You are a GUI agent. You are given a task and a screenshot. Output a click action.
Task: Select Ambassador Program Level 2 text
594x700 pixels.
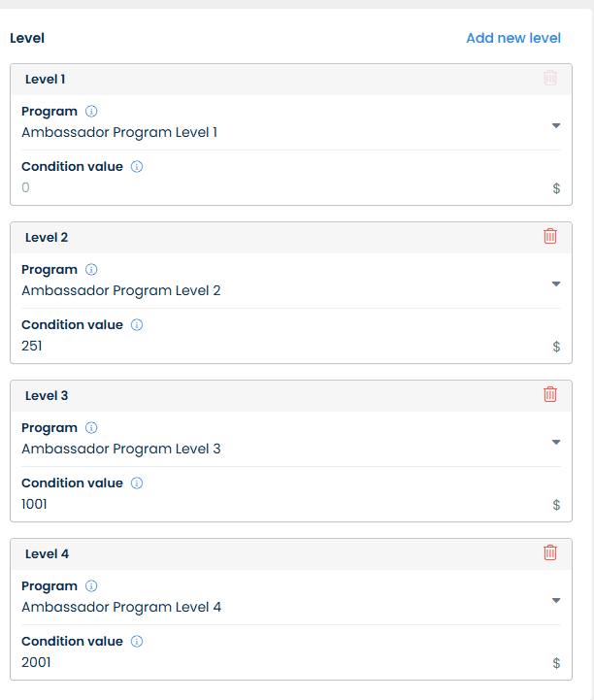pos(121,290)
